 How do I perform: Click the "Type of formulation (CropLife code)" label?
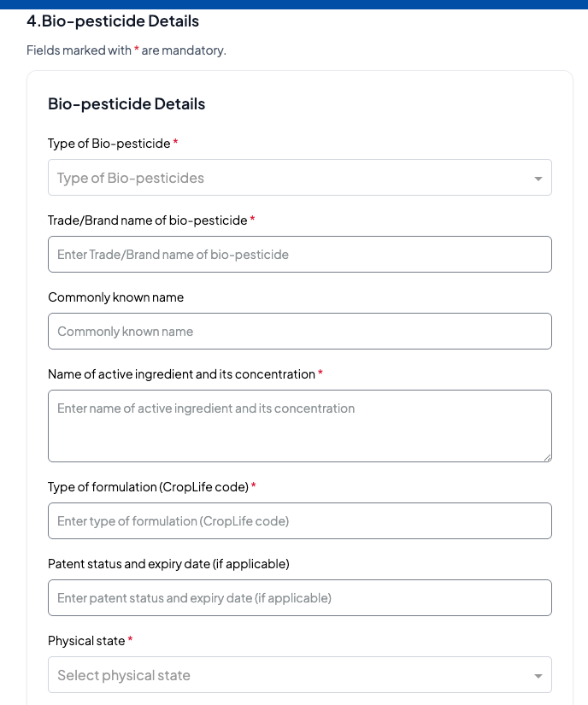point(148,487)
